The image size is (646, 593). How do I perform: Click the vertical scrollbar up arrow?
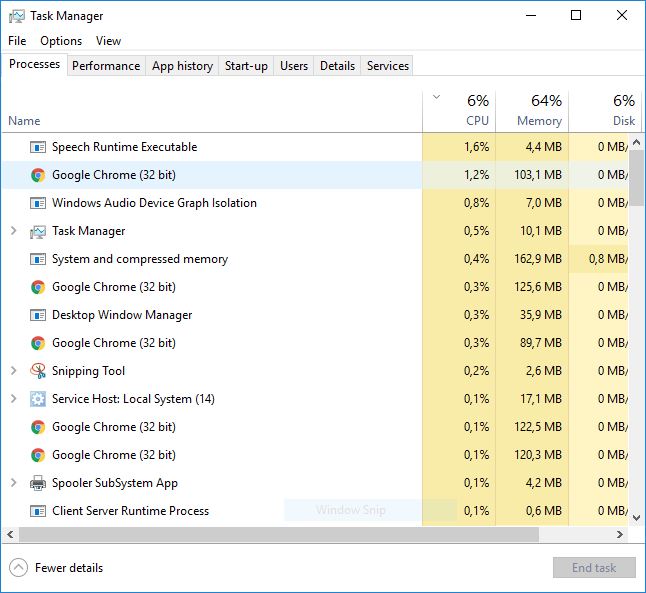636,143
